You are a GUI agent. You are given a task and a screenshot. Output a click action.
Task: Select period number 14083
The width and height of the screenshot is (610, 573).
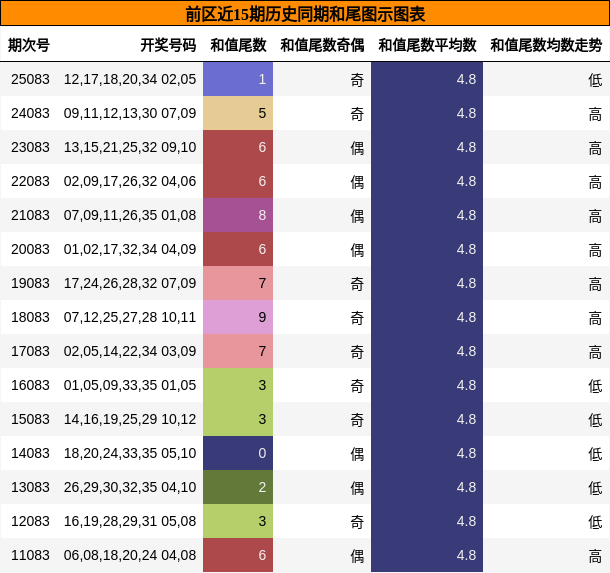click(x=30, y=453)
